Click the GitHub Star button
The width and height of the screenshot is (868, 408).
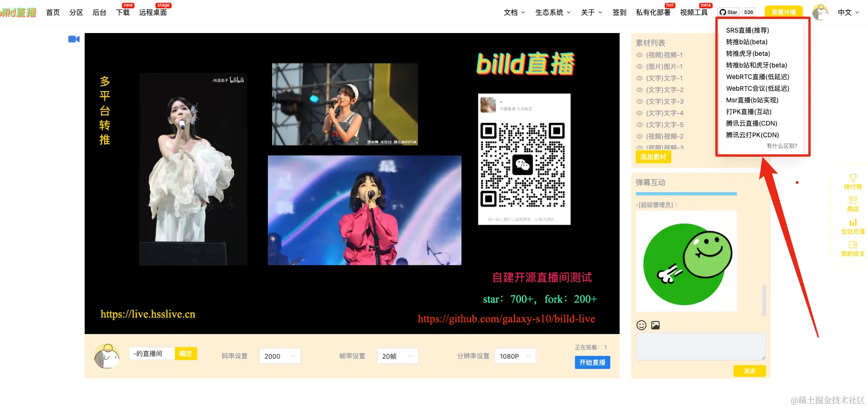tap(728, 12)
